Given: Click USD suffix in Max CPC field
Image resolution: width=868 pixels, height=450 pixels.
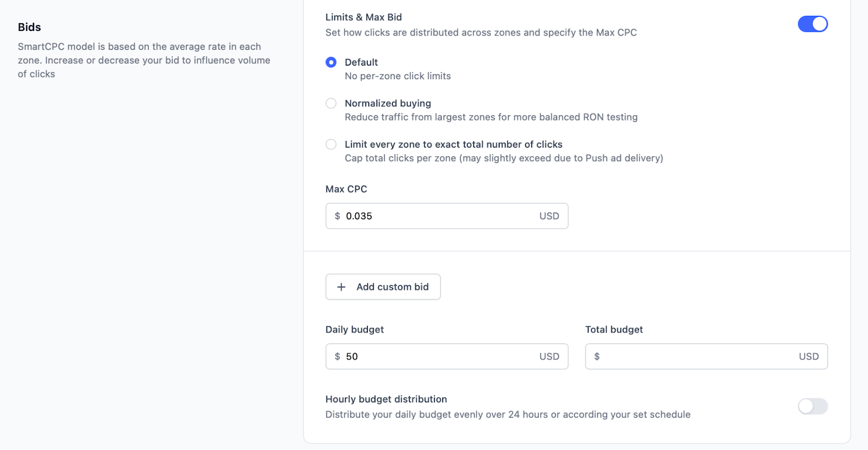Looking at the screenshot, I should 549,216.
